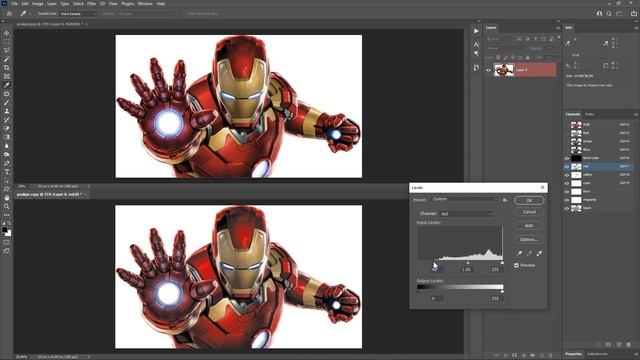Select the Brush tool
This screenshot has width=640, height=360.
(x=7, y=102)
